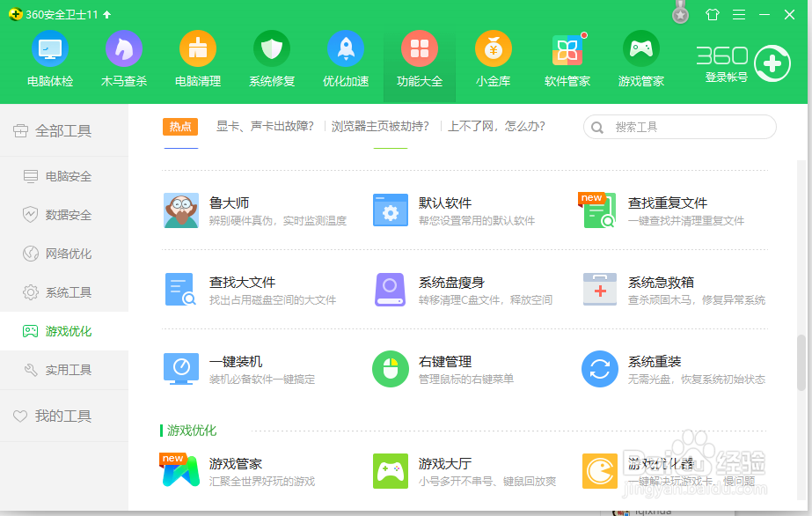Open 我的工具 in sidebar
The width and height of the screenshot is (812, 516).
(64, 416)
